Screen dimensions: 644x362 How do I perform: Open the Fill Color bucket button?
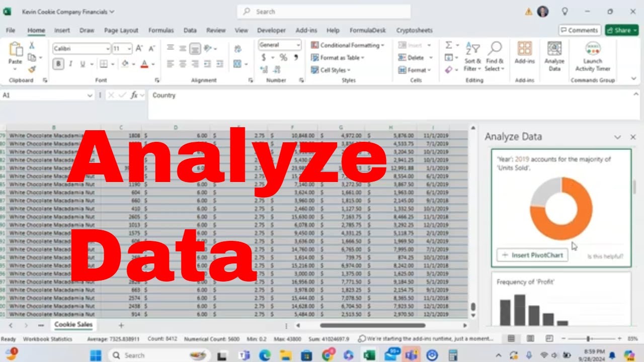125,64
